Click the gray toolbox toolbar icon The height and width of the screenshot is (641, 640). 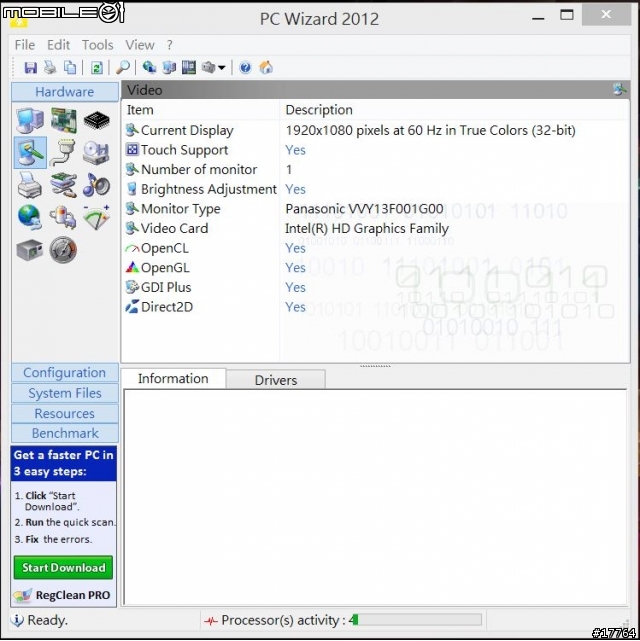[208, 67]
